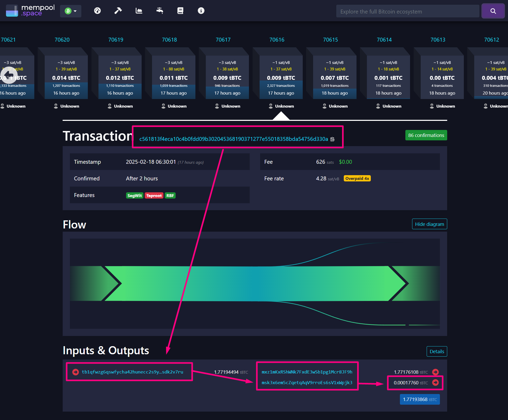
Task: Click the explore Bitcoin ecosystem search field
Action: (x=407, y=11)
